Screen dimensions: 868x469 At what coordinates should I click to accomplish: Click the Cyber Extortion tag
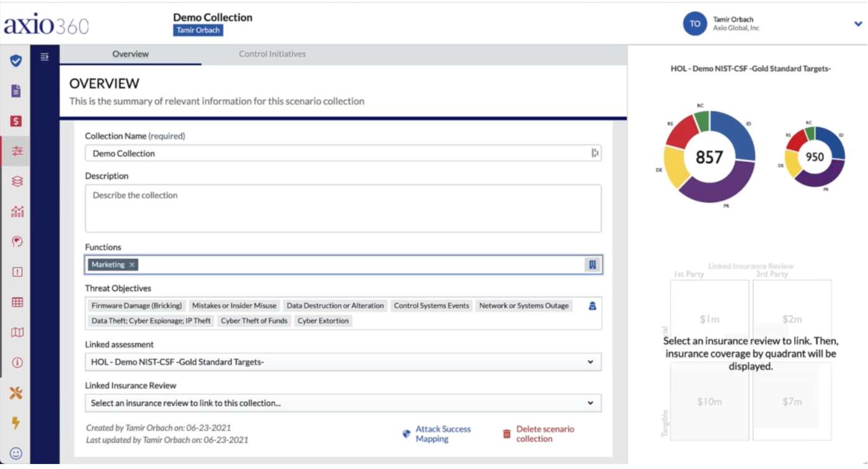click(x=323, y=321)
